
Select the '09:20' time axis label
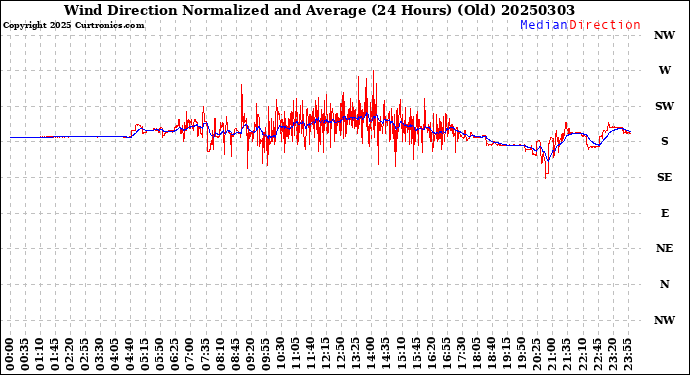coord(250,354)
